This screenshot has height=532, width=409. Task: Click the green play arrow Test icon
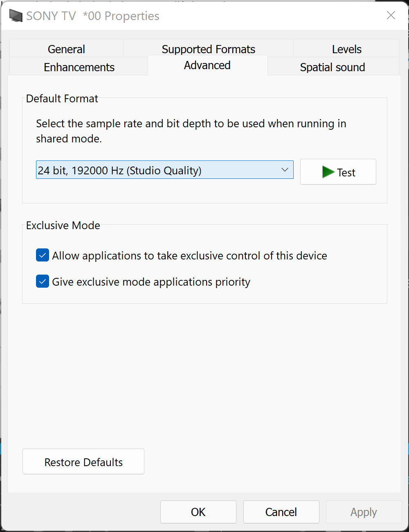click(x=328, y=172)
